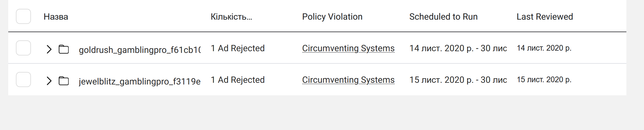Expand the goldrush_gamblingpro row chevron
The image size is (644, 130).
49,49
